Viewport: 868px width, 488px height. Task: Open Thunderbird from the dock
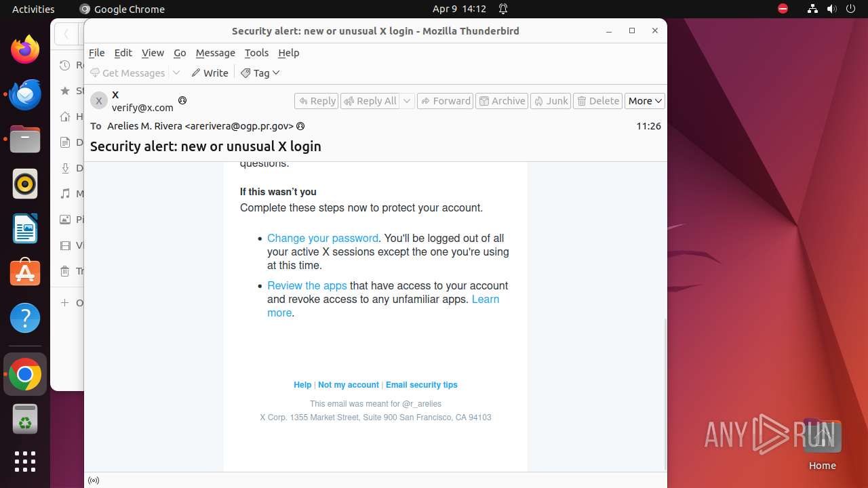(25, 94)
